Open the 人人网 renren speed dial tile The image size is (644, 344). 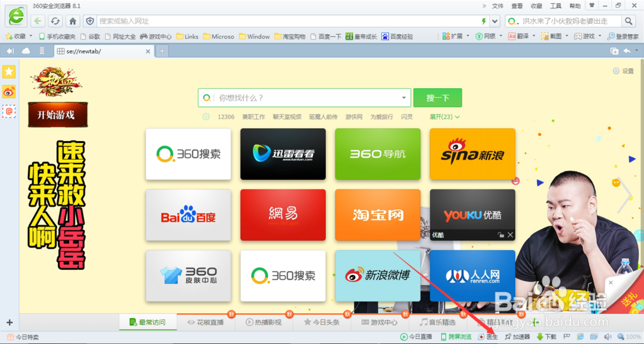[x=472, y=276]
